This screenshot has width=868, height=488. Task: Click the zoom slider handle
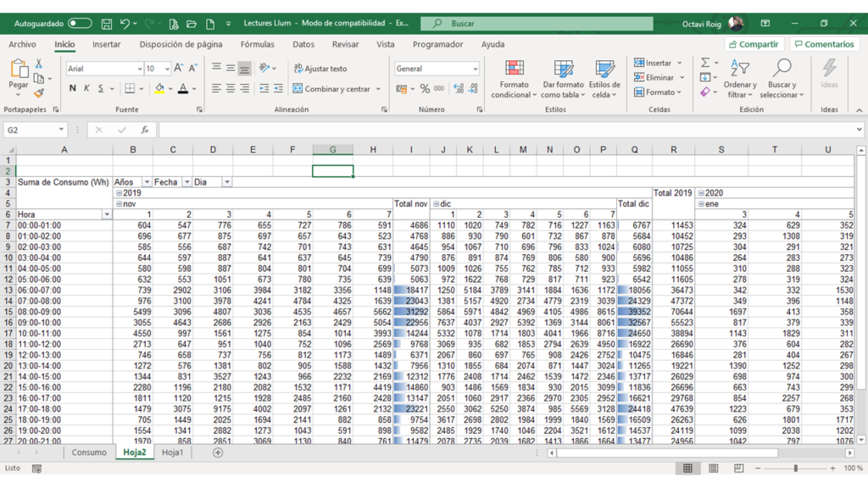(x=795, y=469)
